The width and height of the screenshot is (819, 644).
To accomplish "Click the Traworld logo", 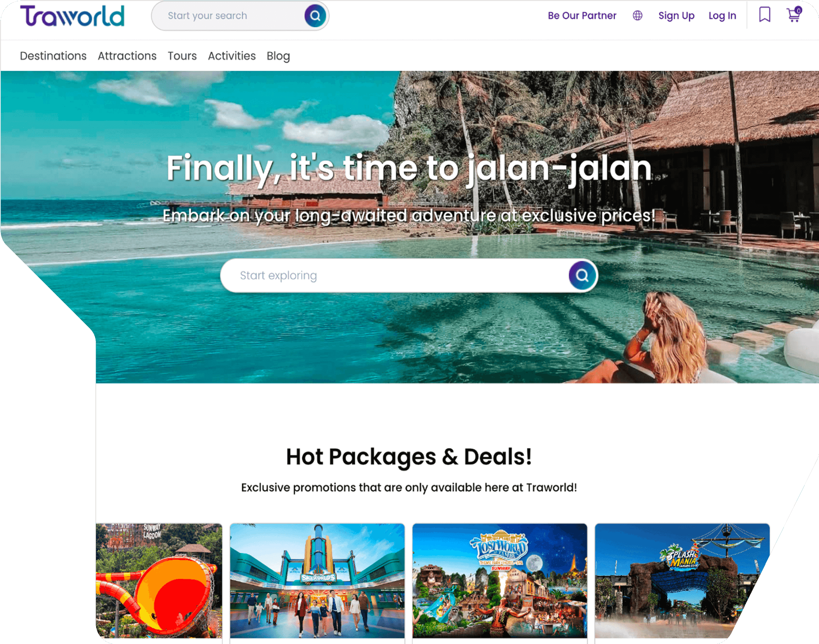I will (x=72, y=16).
